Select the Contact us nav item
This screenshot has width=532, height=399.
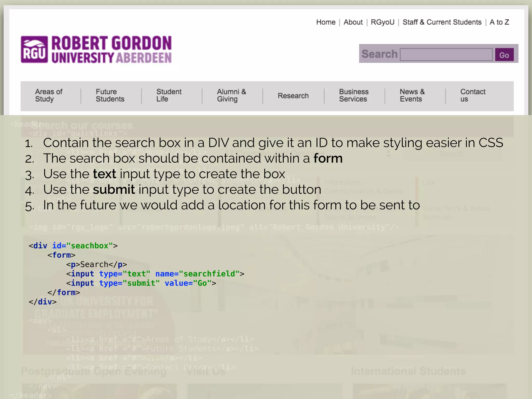pyautogui.click(x=473, y=95)
